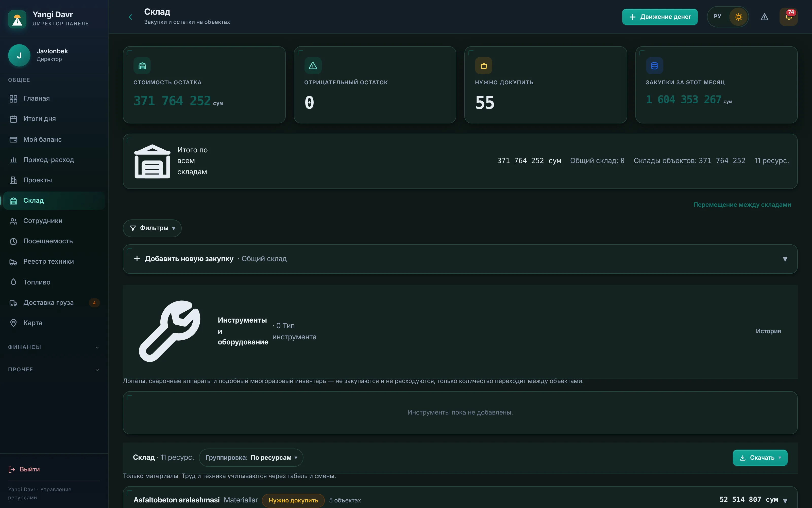Toggle light theme with the sun icon
Image resolution: width=812 pixels, height=508 pixels.
coord(738,17)
